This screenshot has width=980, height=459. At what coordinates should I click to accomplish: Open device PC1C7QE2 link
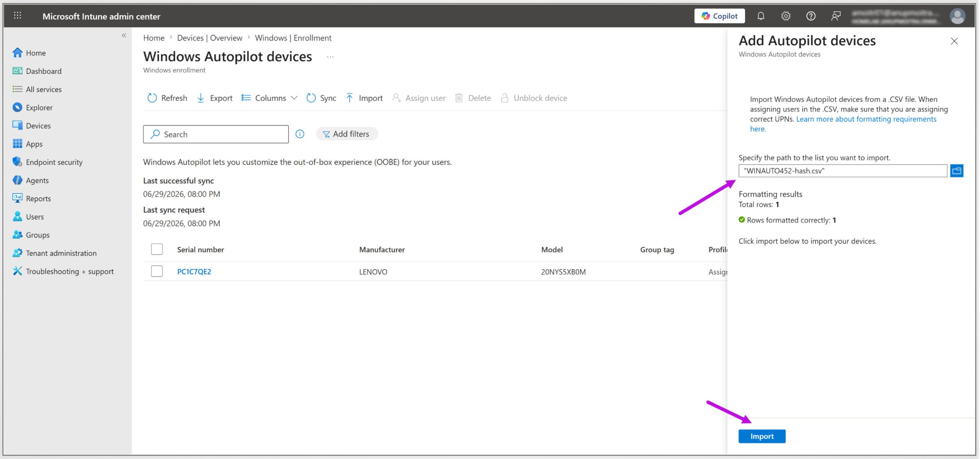click(x=194, y=271)
